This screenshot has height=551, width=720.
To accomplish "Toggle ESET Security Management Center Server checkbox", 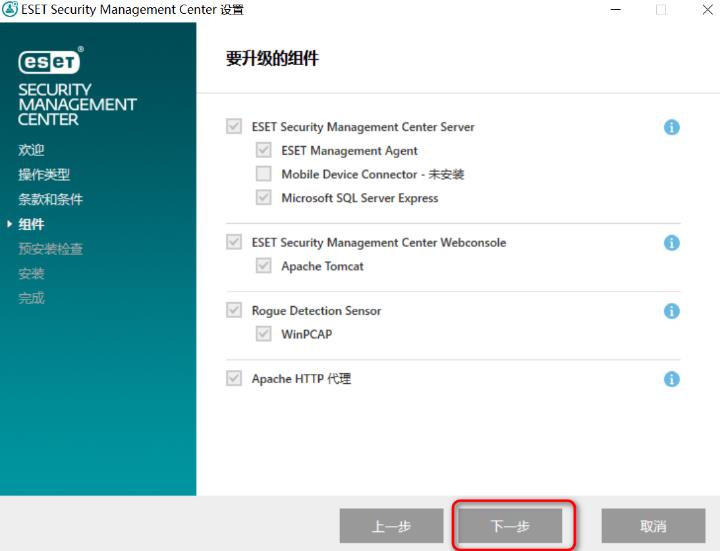I will [234, 126].
